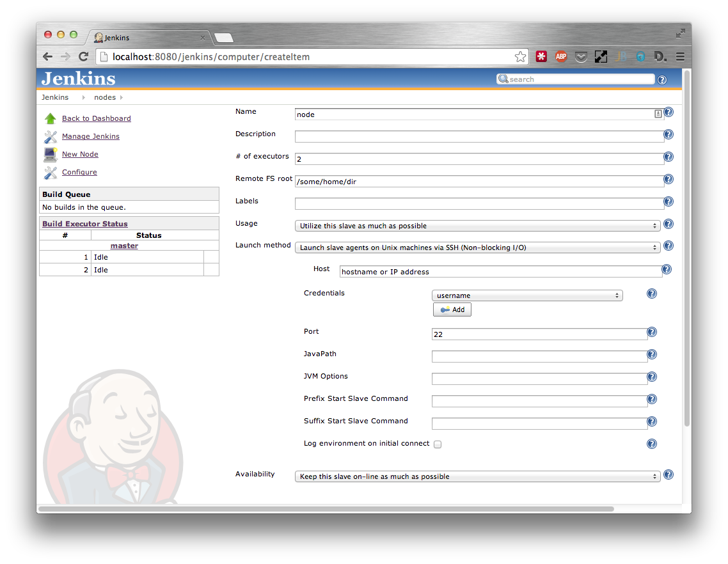Open the master node link
Image resolution: width=728 pixels, height=564 pixels.
click(x=124, y=246)
